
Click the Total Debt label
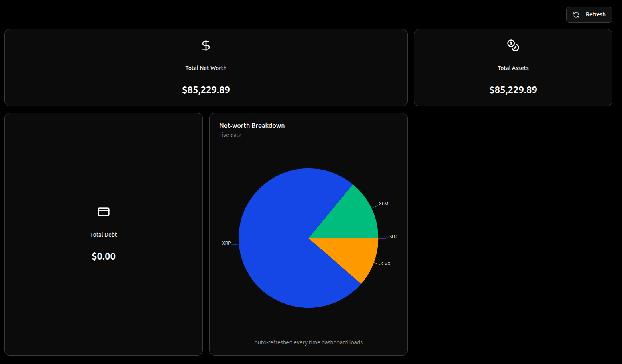(104, 235)
